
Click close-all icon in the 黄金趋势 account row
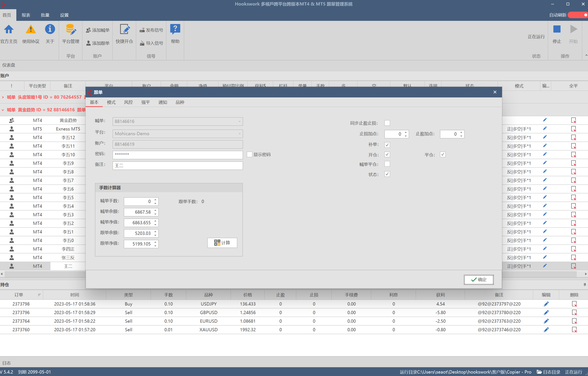click(573, 120)
